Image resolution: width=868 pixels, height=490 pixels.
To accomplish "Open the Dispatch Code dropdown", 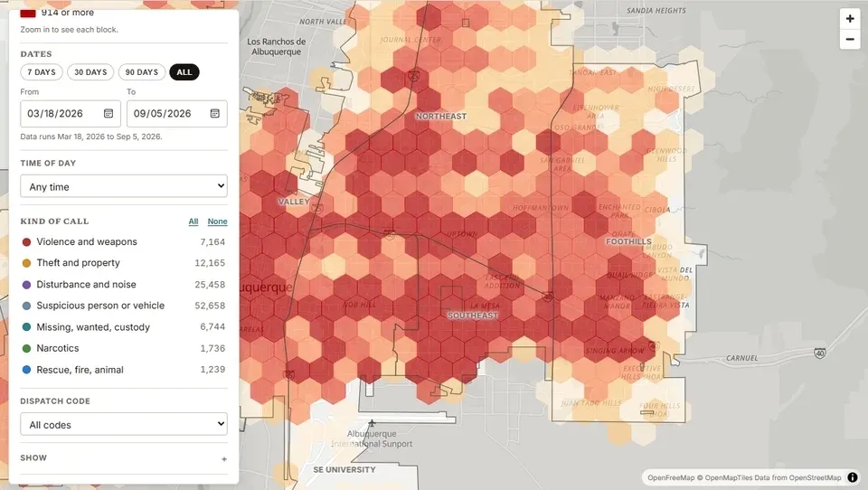I will click(124, 425).
